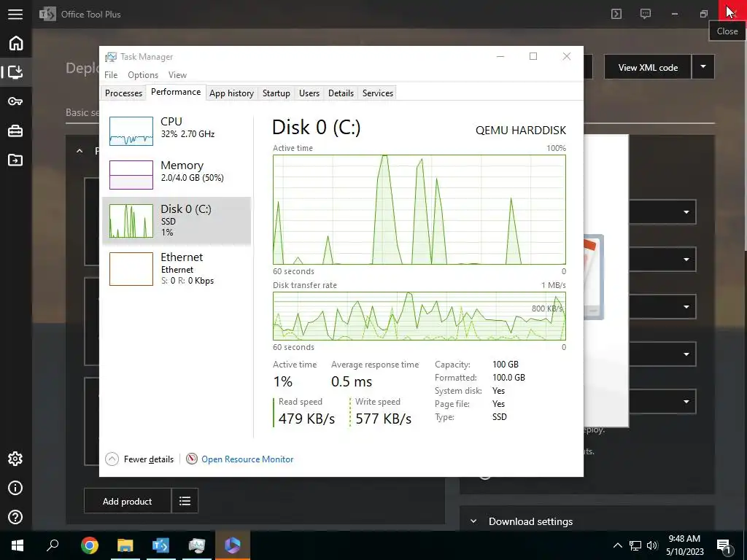
Task: Open fourth dropdown right of Task Manager
Action: [x=663, y=354]
